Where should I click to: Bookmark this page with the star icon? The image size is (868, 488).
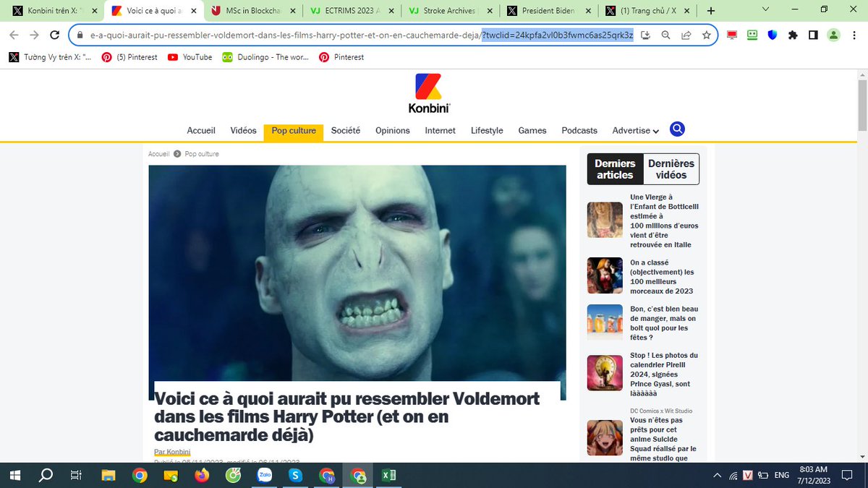[x=706, y=35]
